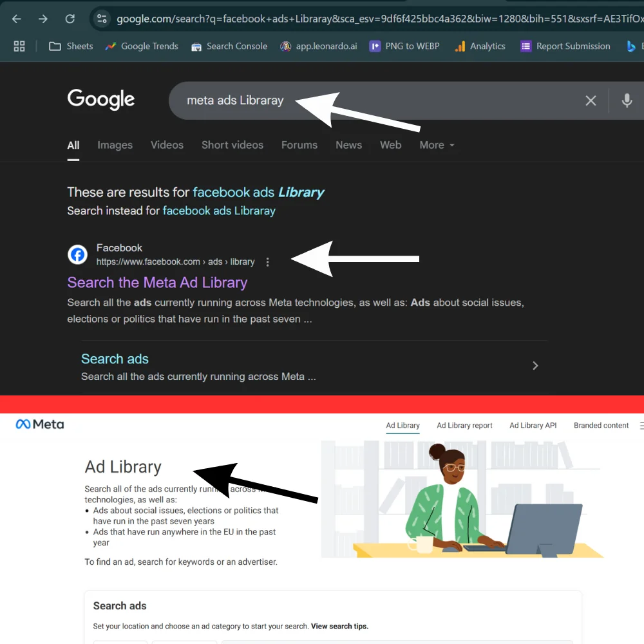This screenshot has width=644, height=644.
Task: Click 'To find an ad' instruction text
Action: (181, 562)
